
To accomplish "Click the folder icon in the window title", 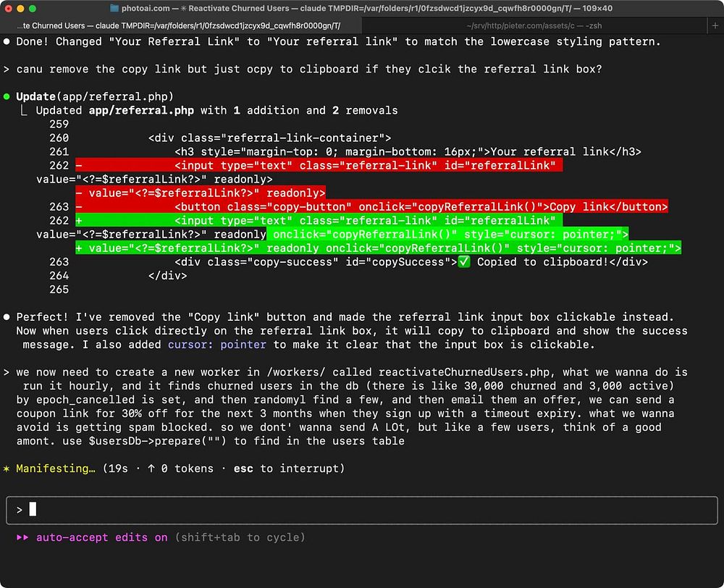I will click(x=114, y=8).
